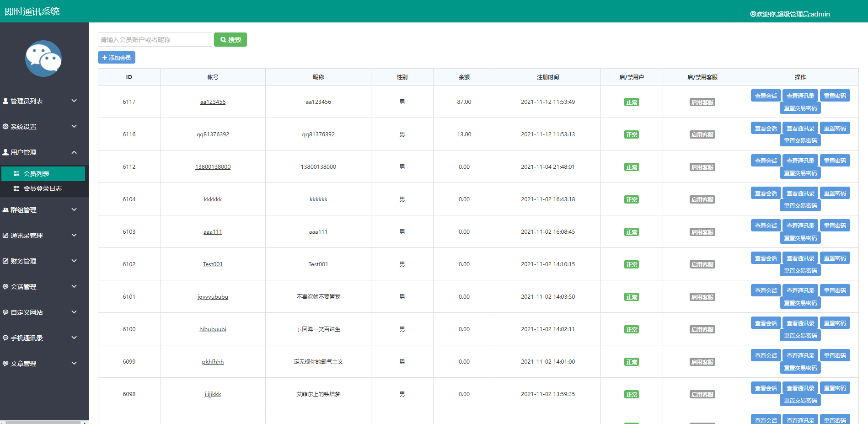868x424 pixels.
Task: Click the 财务管理 edit icon
Action: click(x=5, y=261)
